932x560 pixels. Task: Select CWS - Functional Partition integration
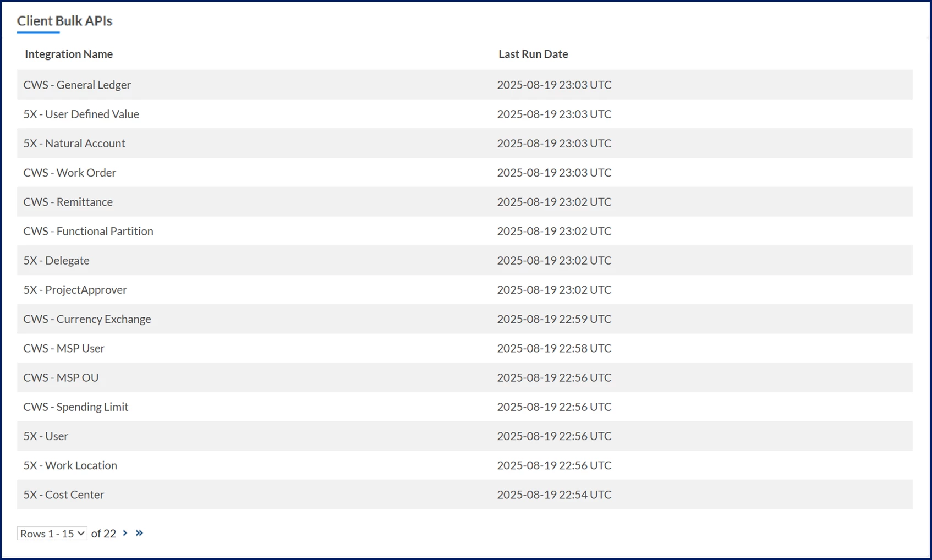click(88, 231)
